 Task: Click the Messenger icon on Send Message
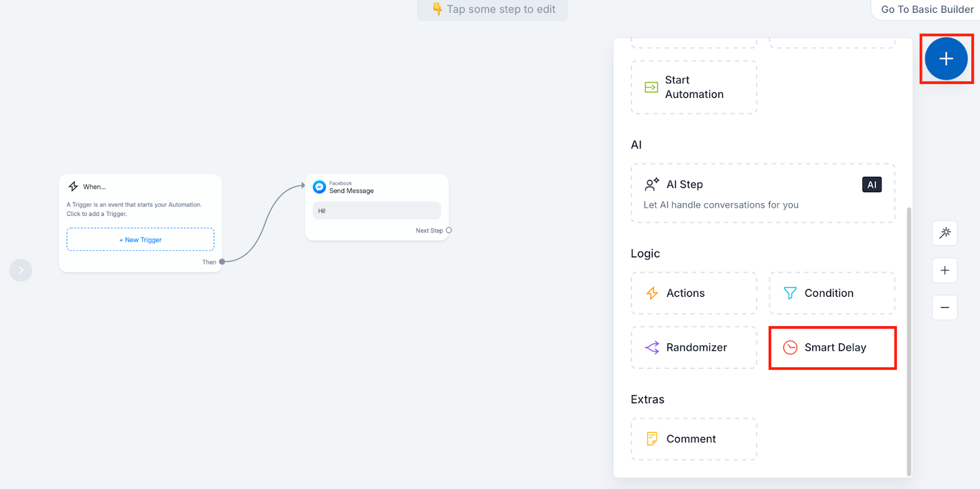pos(319,187)
